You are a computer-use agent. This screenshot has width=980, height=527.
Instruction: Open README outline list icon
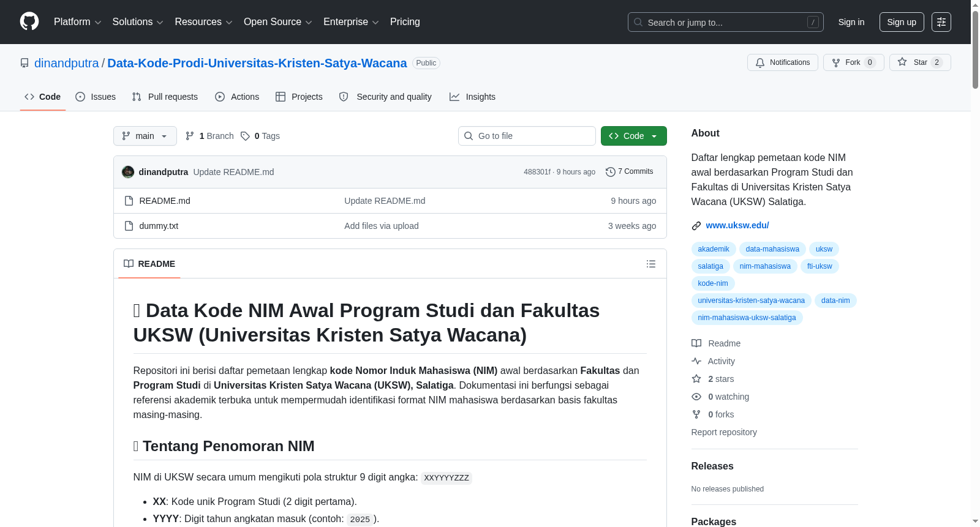pos(651,264)
